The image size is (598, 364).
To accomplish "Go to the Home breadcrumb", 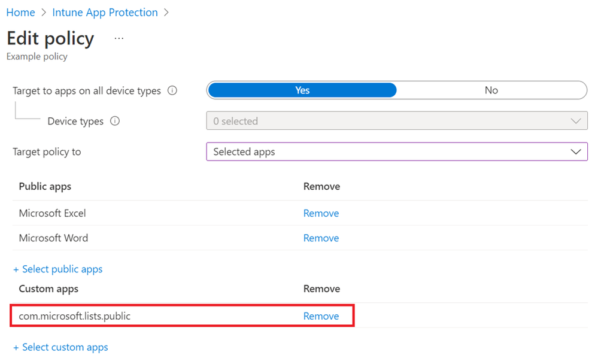I will point(20,13).
